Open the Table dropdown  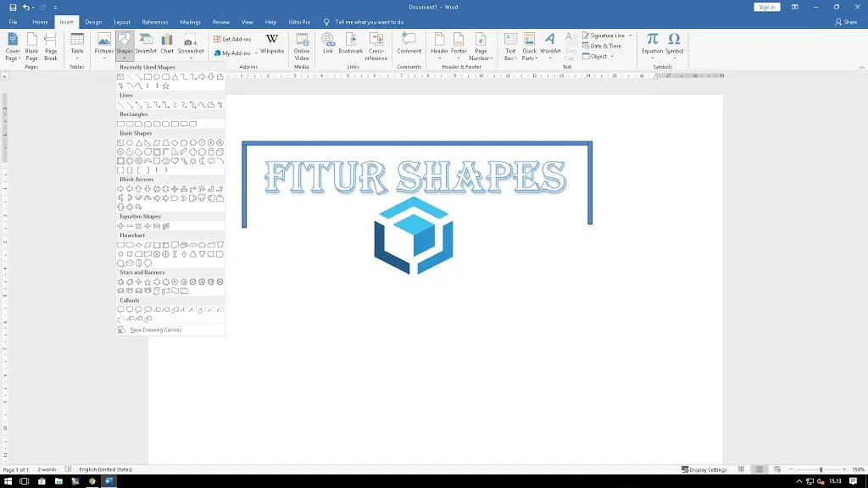(x=77, y=47)
